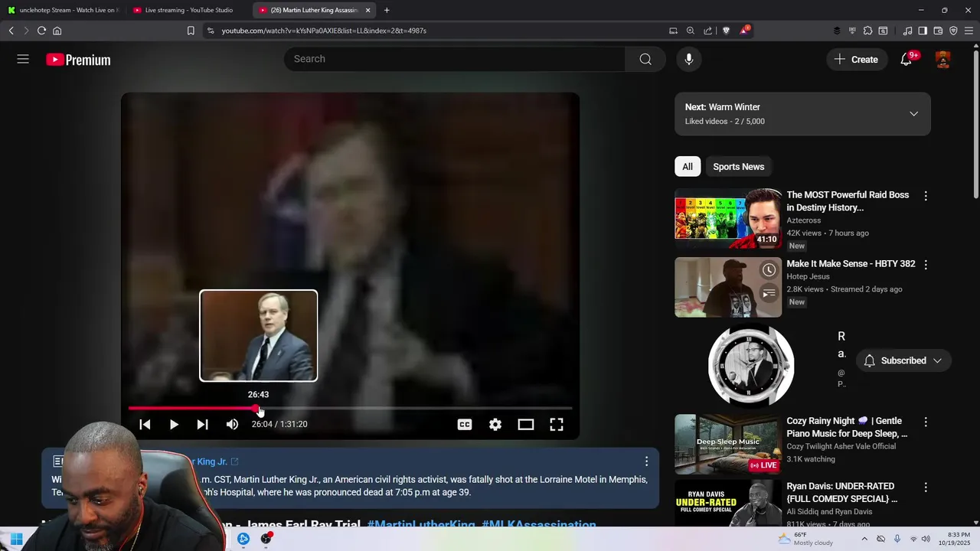Open browser extensions puzzle icon
Image resolution: width=980 pixels, height=551 pixels.
(x=867, y=31)
